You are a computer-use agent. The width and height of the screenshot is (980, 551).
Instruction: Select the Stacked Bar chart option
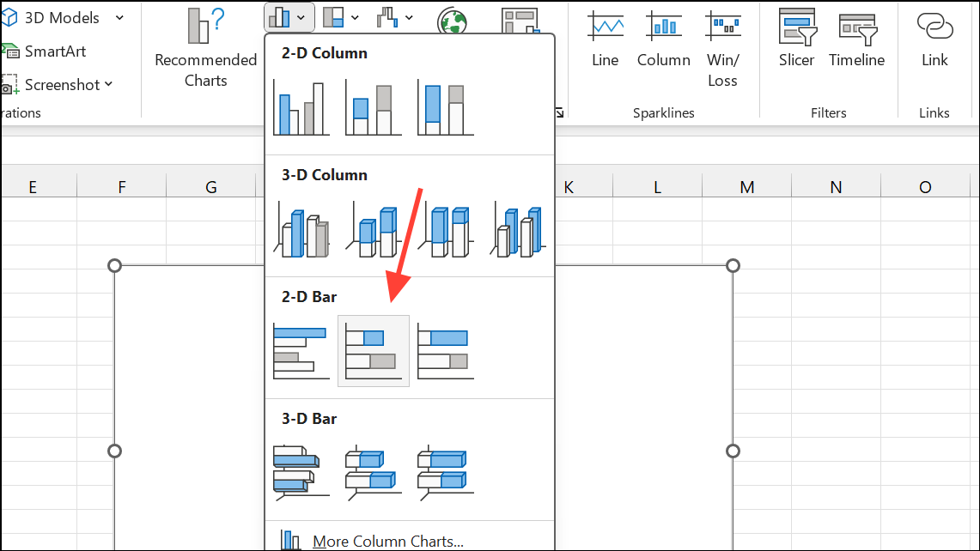(373, 350)
